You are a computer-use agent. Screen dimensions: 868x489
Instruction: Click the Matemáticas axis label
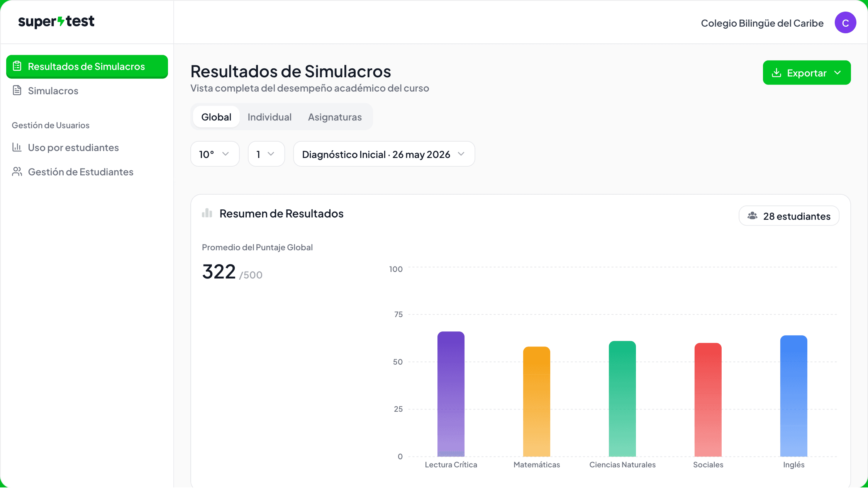[537, 465]
